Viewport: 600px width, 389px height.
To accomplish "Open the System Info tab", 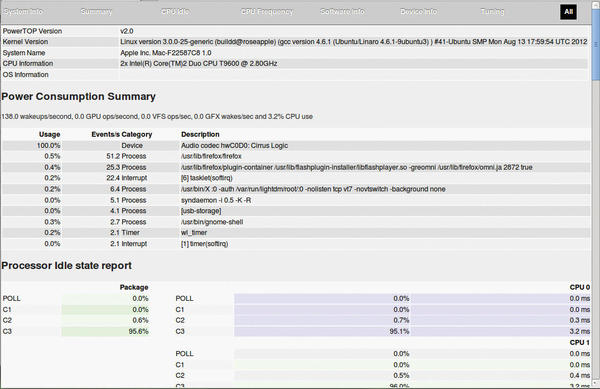I will [x=23, y=12].
